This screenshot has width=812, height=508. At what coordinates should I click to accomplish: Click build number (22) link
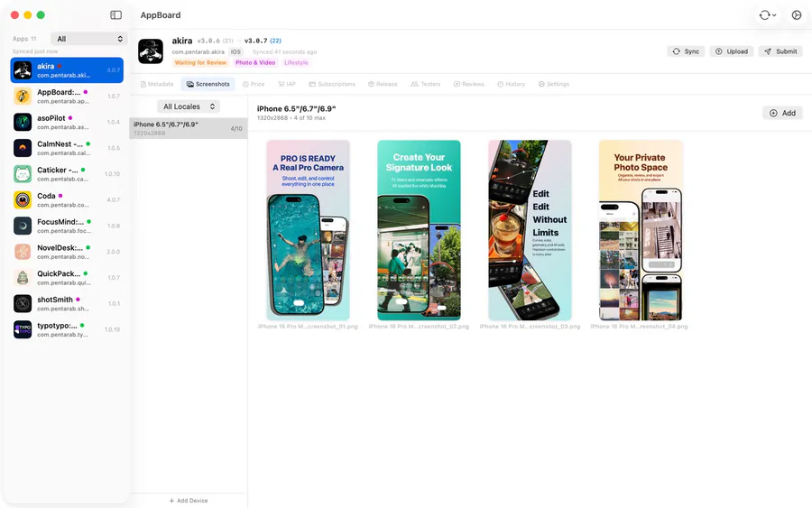tap(275, 41)
